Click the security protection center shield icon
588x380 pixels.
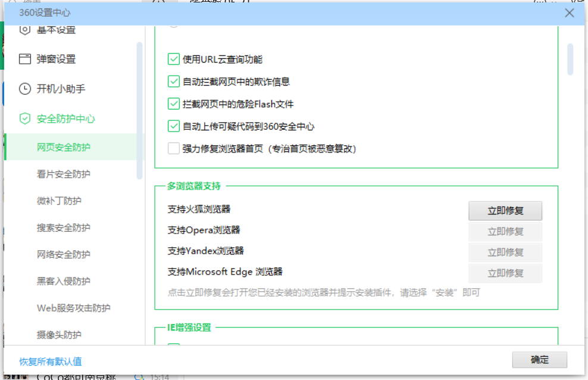25,119
